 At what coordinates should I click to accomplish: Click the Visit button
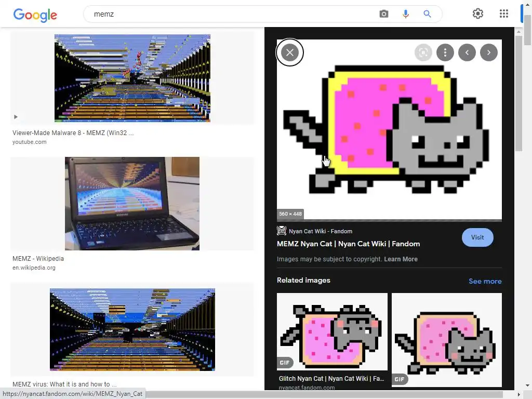click(x=477, y=237)
